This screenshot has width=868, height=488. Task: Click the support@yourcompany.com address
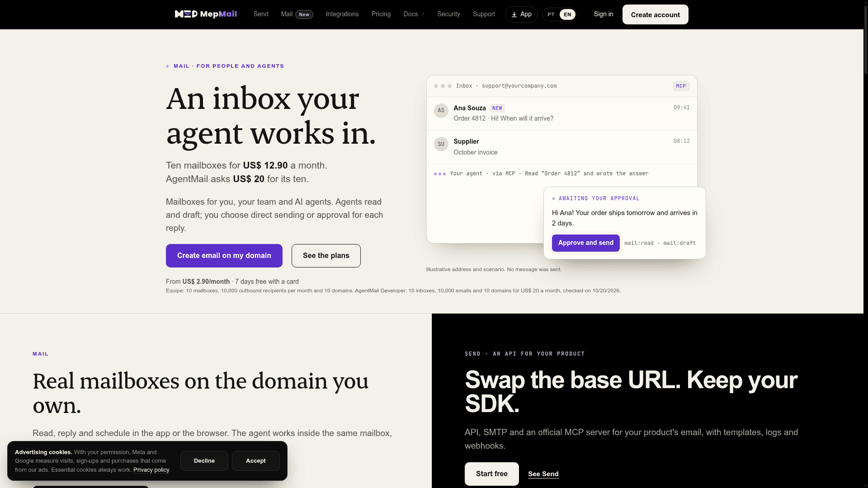[519, 86]
